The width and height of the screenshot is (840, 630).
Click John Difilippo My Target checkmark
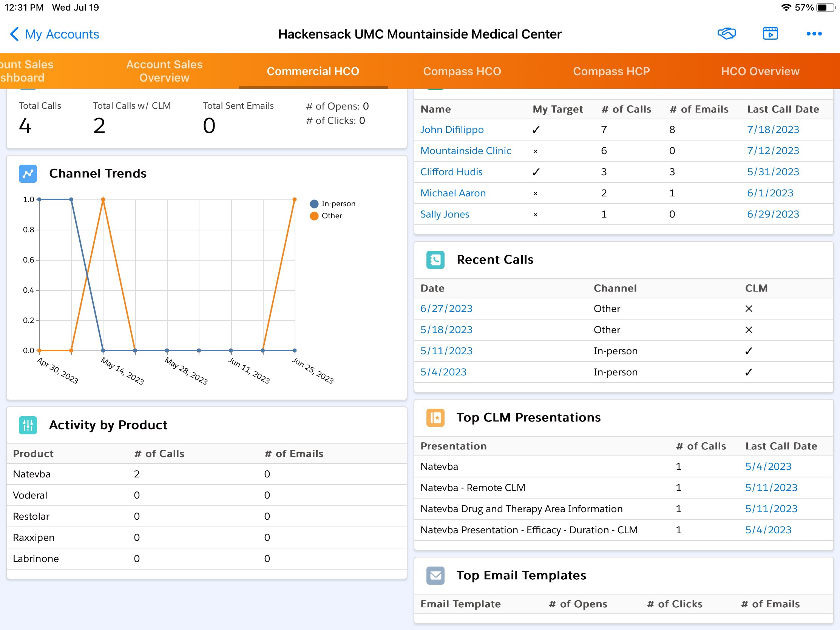[x=536, y=130]
